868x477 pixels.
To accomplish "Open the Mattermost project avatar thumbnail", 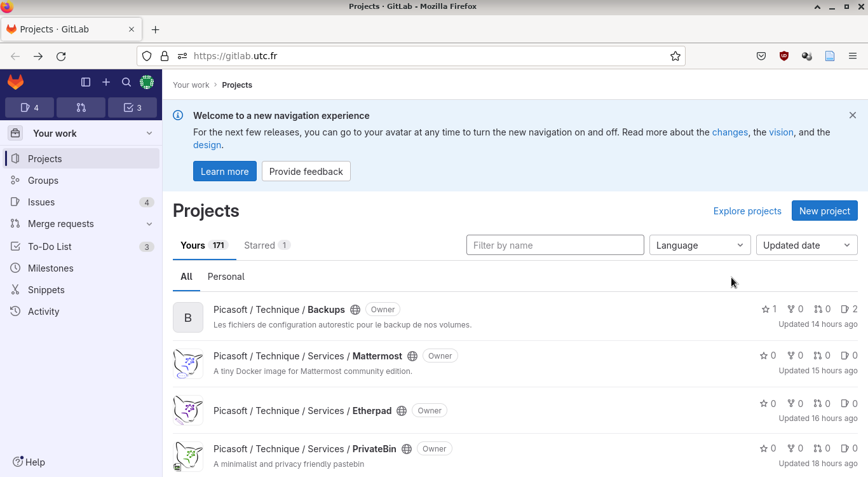I will click(188, 364).
